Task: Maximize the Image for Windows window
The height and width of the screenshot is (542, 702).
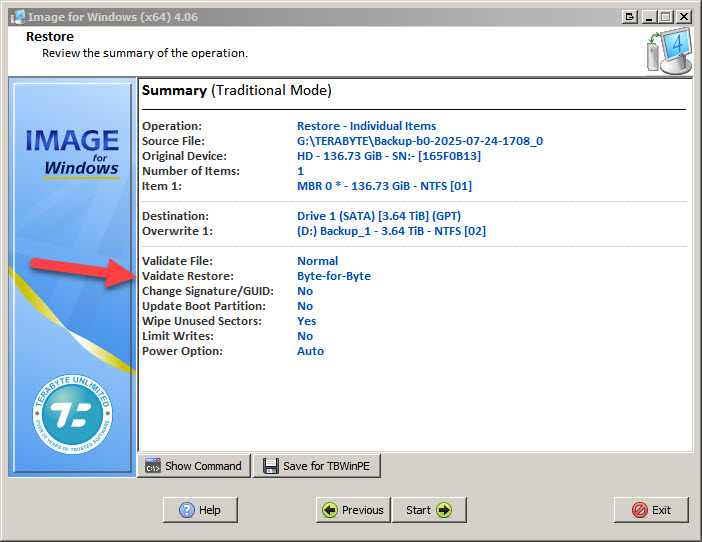Action: point(666,17)
